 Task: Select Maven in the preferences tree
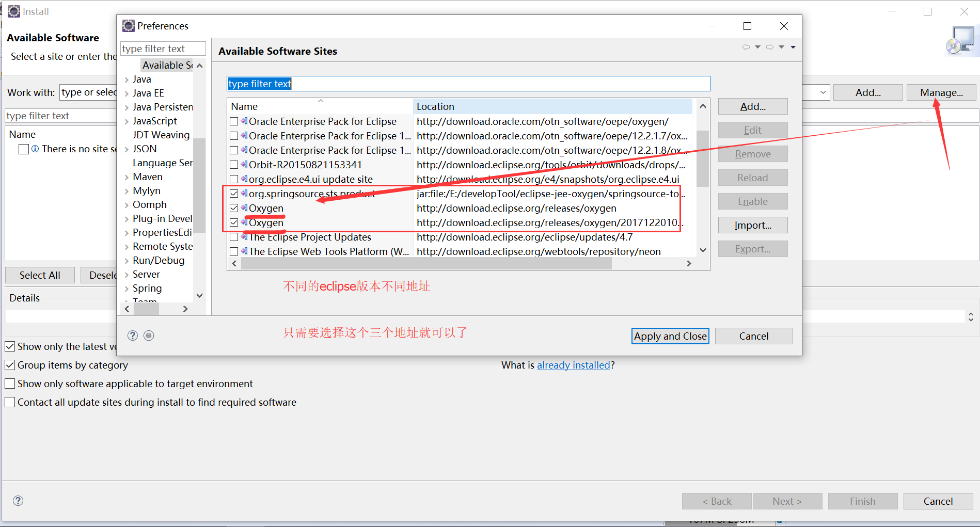[148, 177]
